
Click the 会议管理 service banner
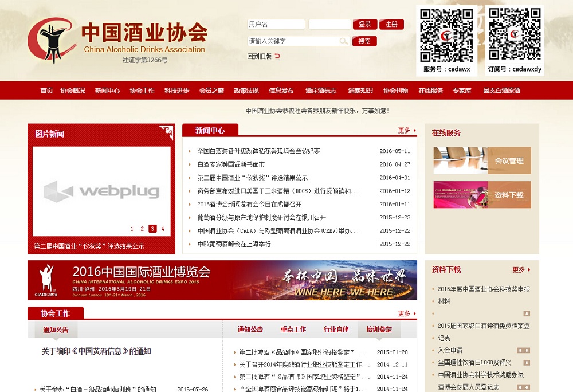point(482,160)
